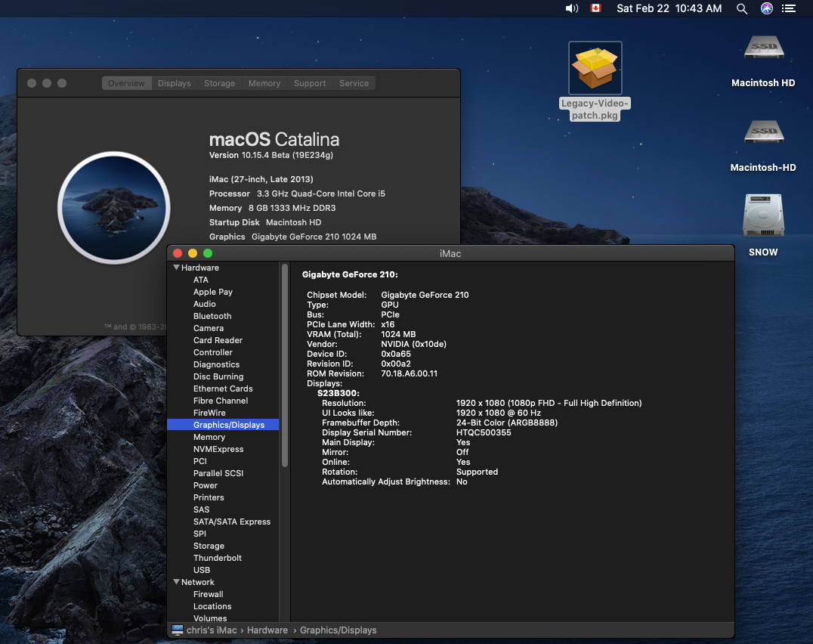Click the Display Serial Number HTQC500355

tap(484, 432)
